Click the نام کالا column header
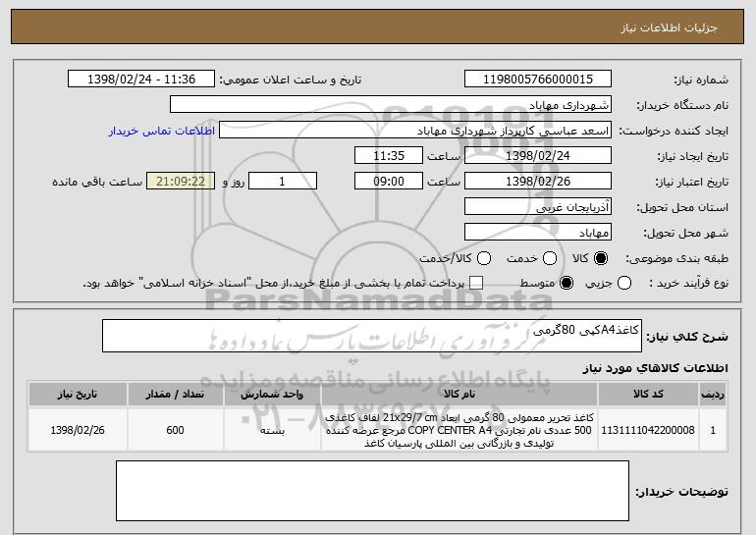This screenshot has width=756, height=535. 459,395
